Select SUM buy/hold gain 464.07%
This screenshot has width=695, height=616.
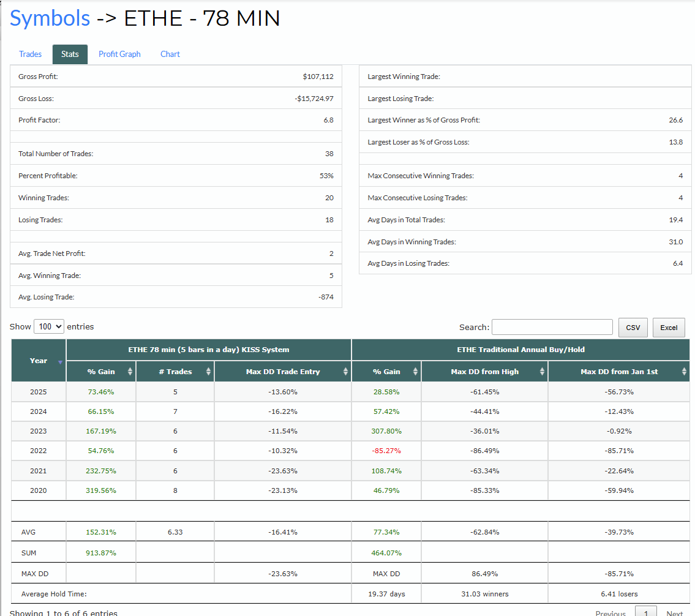[386, 553]
